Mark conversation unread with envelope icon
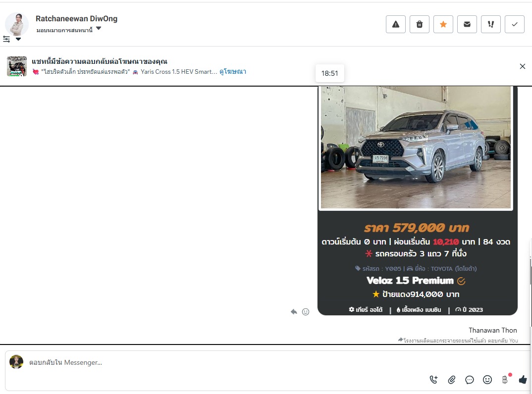This screenshot has height=394, width=532. pyautogui.click(x=467, y=24)
